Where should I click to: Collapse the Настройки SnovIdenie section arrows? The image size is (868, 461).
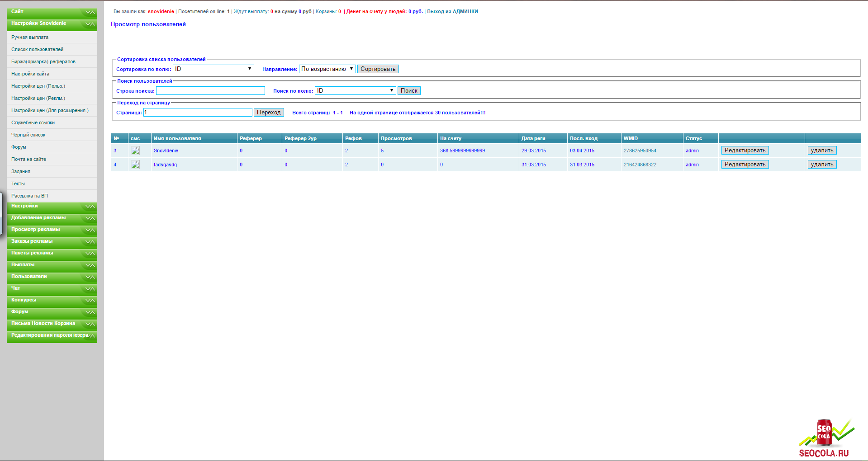(90, 24)
